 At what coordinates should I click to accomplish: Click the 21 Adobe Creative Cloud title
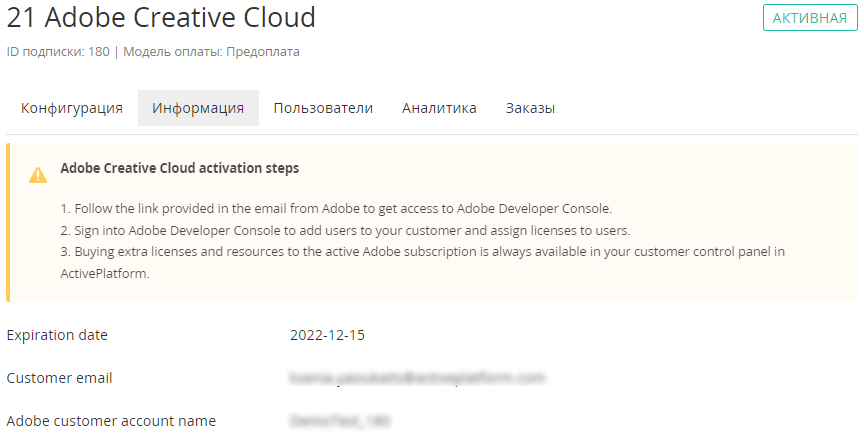tap(161, 17)
